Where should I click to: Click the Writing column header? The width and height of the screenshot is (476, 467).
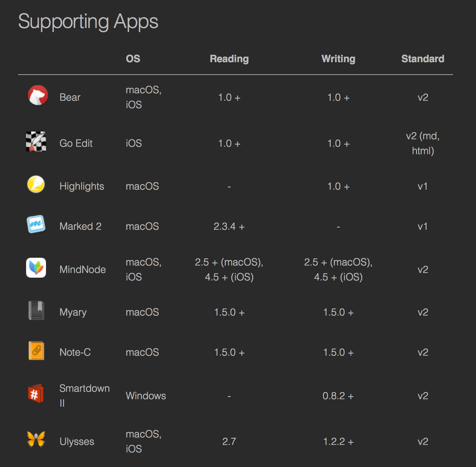click(x=338, y=59)
